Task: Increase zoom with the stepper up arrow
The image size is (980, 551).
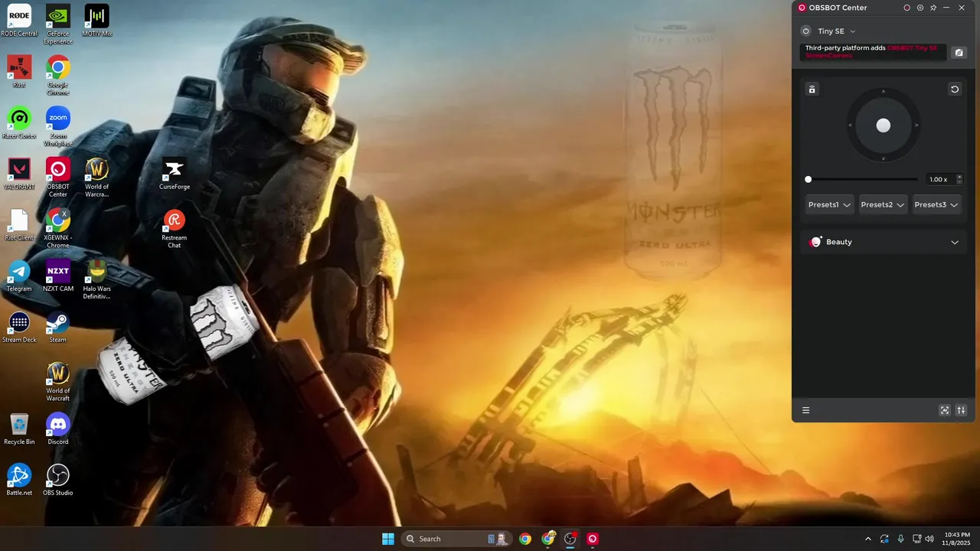Action: point(959,177)
